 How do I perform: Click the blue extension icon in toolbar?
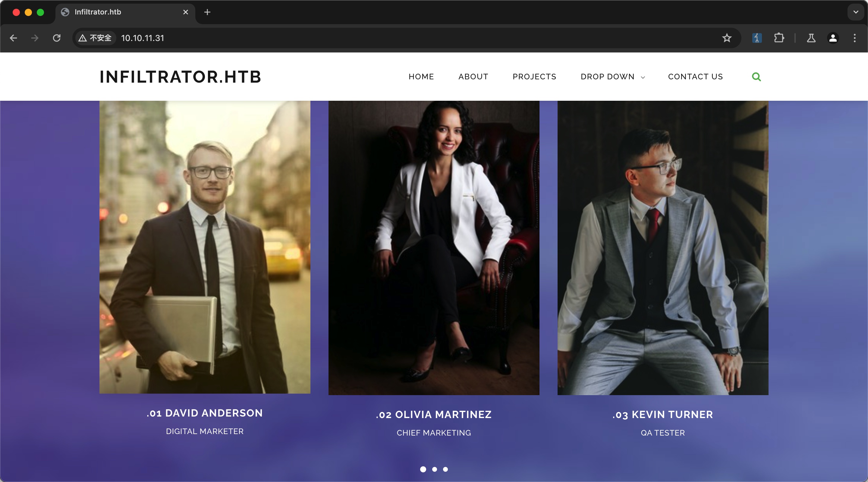pyautogui.click(x=757, y=38)
